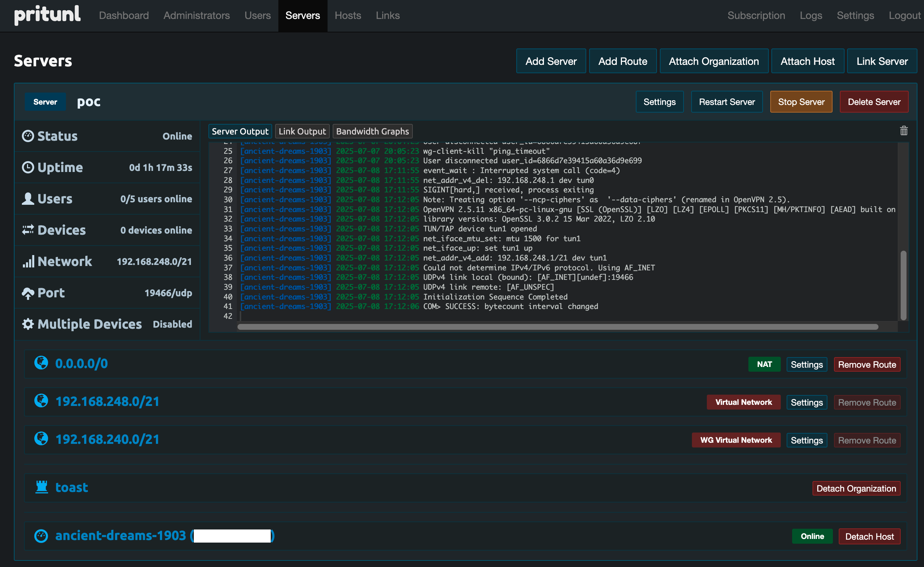
Task: Open Settings for the 192.168.240.0/21 route
Action: tap(806, 440)
